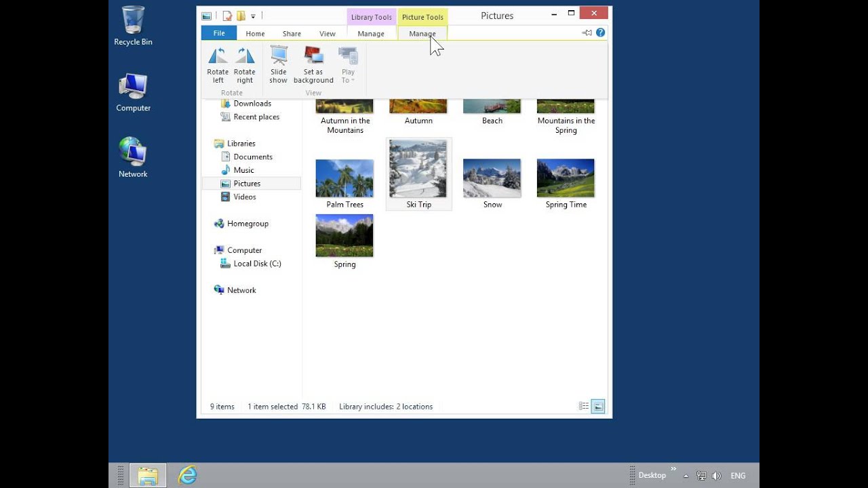868x488 pixels.
Task: Click the New folder icon in title bar
Action: (241, 16)
